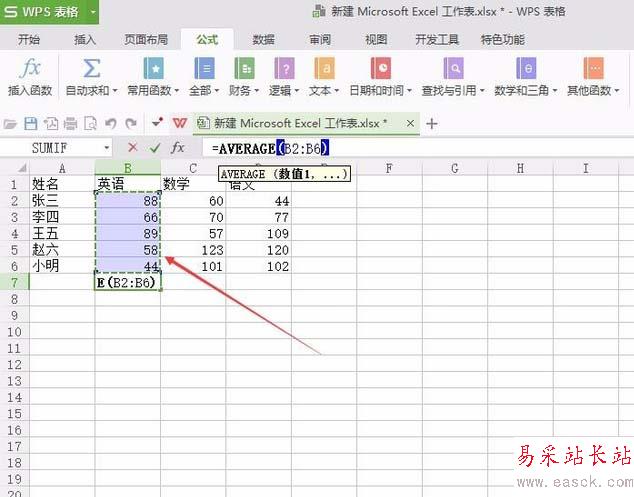Expand the All functions dropdown arrow
634x497 pixels.
click(217, 91)
